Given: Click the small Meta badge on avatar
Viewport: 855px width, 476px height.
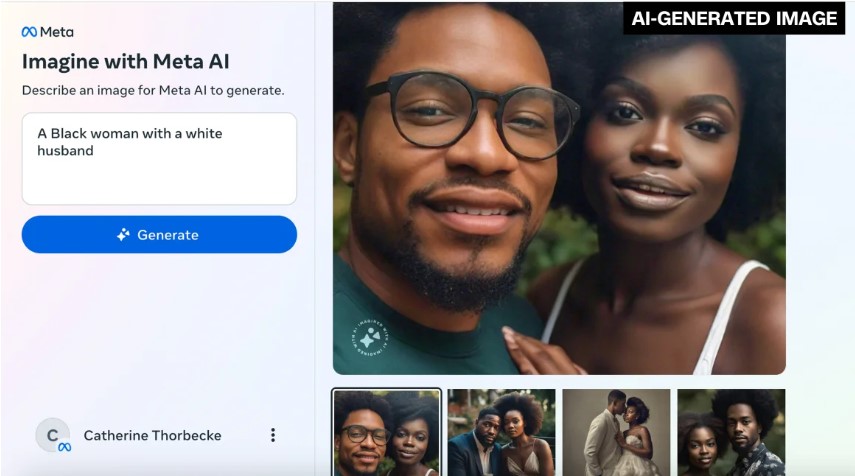Looking at the screenshot, I should [x=64, y=447].
